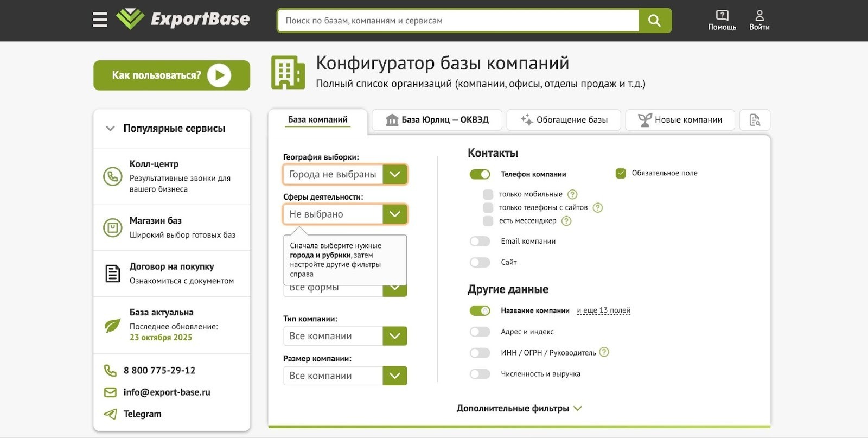Switch to Обогащение базы tab
868x438 pixels.
click(564, 120)
